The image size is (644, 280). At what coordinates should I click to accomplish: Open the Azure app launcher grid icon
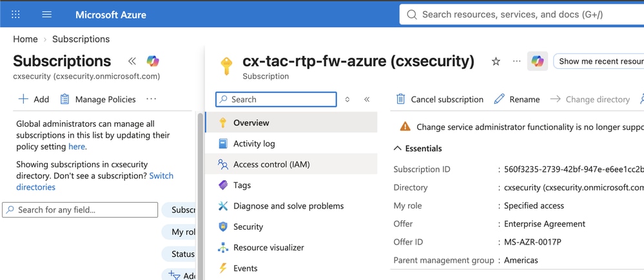(15, 15)
